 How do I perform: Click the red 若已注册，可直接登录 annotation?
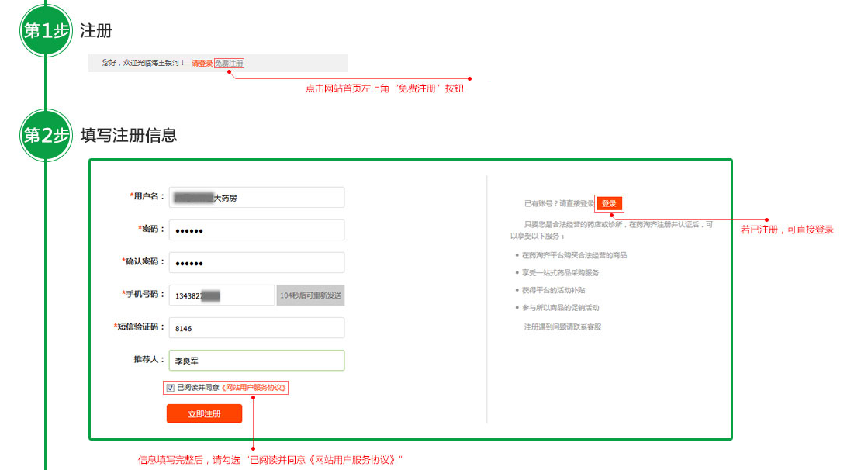pyautogui.click(x=787, y=230)
